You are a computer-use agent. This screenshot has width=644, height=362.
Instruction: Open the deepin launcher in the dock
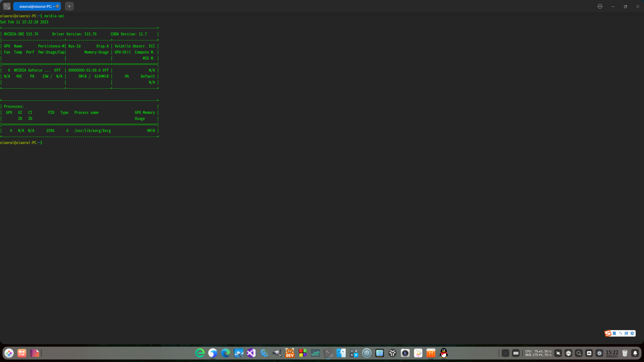(x=9, y=353)
